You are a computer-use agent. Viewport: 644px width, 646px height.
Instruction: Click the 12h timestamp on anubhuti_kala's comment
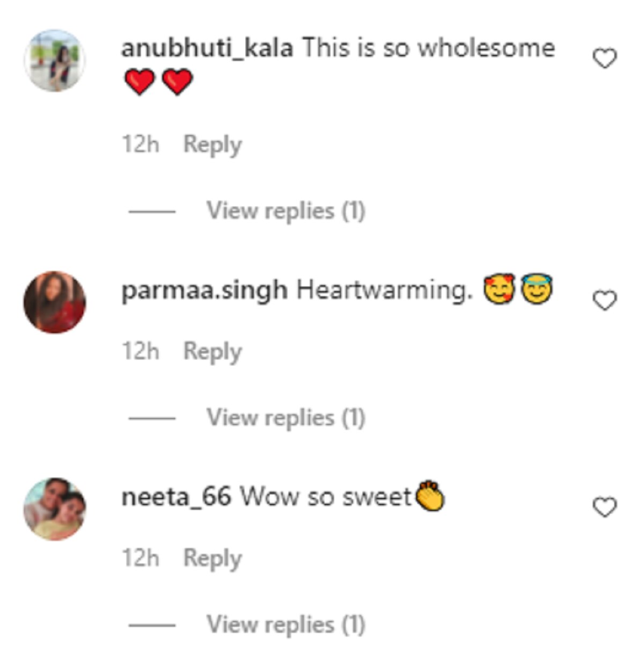(141, 144)
